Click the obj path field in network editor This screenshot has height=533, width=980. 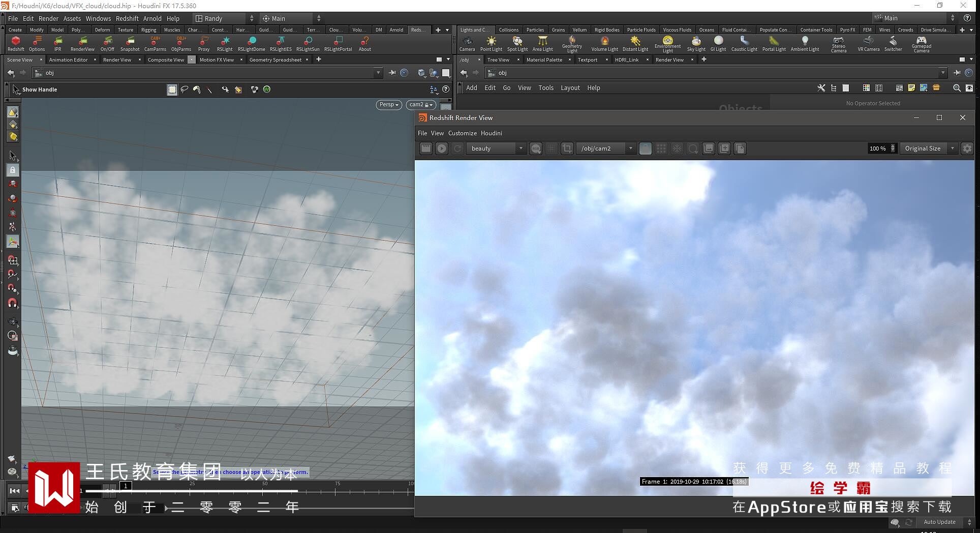[x=716, y=73]
